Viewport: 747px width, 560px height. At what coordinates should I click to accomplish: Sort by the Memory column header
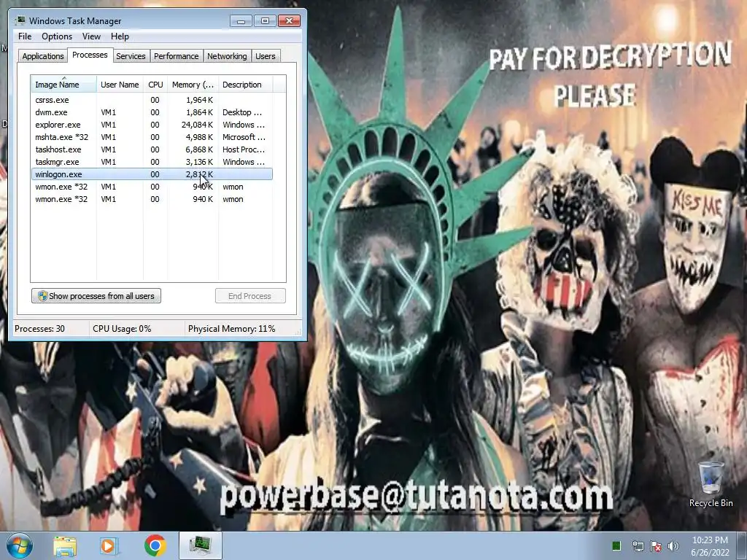(x=193, y=85)
